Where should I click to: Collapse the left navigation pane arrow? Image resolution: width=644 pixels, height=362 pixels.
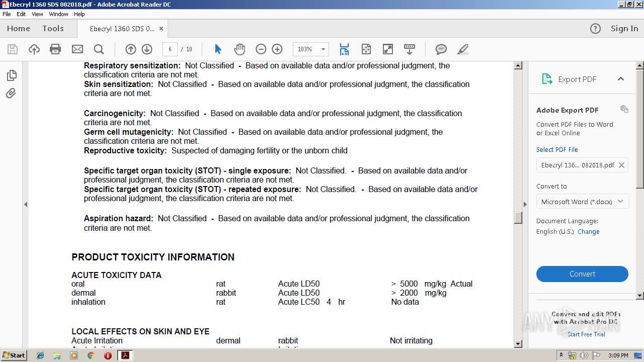pyautogui.click(x=26, y=204)
